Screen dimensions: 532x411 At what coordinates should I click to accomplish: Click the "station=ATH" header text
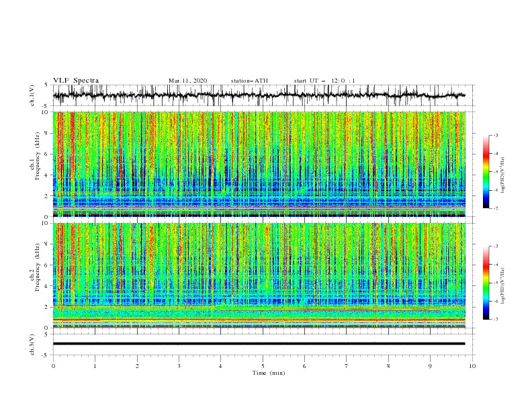pyautogui.click(x=249, y=81)
